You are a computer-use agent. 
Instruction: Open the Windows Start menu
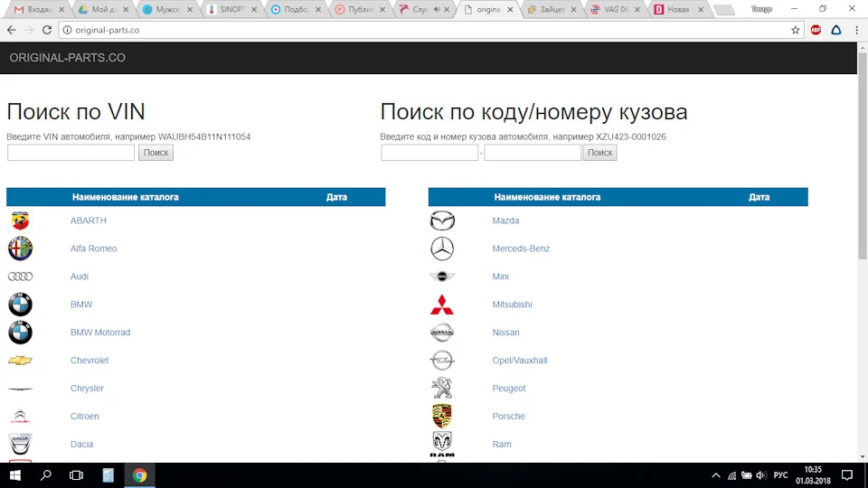click(x=15, y=475)
